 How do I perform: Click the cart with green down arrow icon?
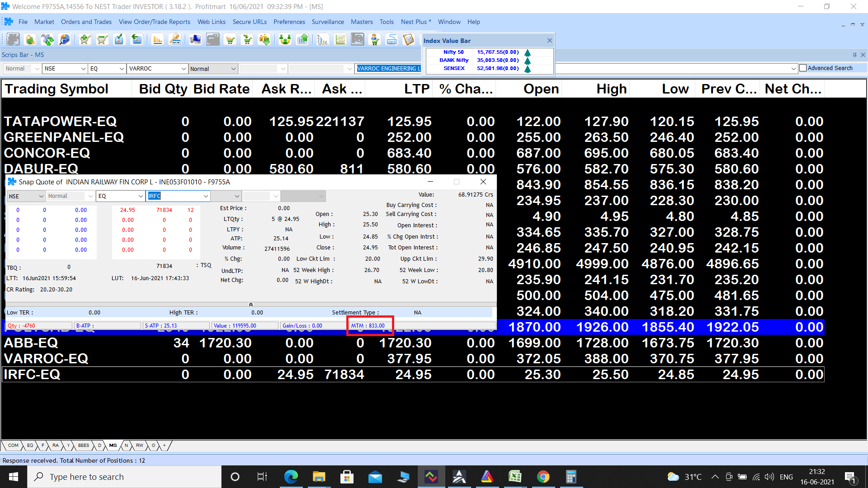click(x=247, y=40)
